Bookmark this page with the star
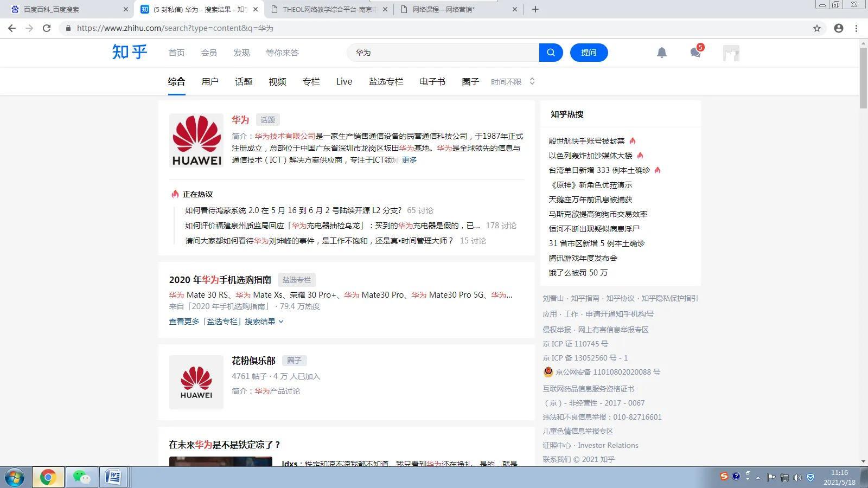This screenshot has height=488, width=868. pos(817,28)
